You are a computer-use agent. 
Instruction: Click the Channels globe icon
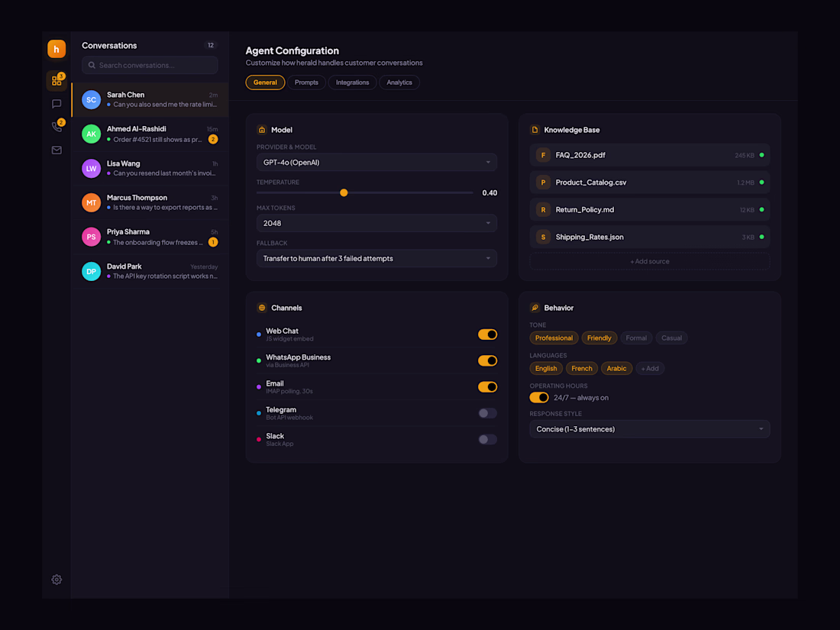[262, 308]
